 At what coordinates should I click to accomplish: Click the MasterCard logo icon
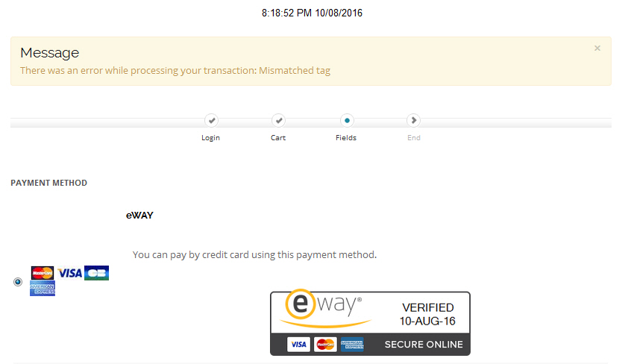coord(43,273)
